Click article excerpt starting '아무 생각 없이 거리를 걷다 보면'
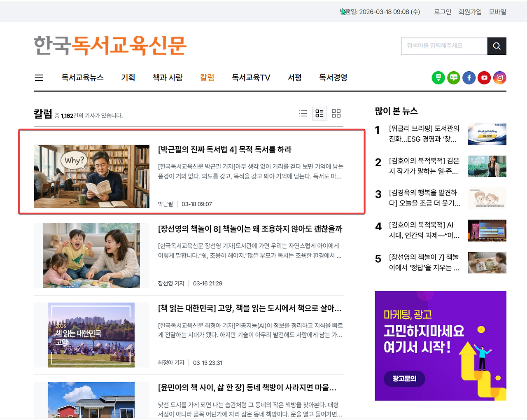 click(251, 171)
